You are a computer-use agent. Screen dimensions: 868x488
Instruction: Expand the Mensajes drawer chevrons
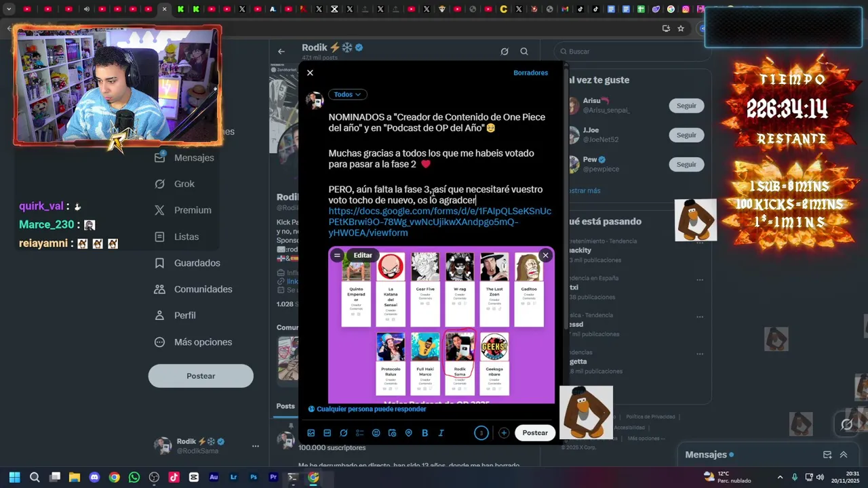pyautogui.click(x=844, y=455)
